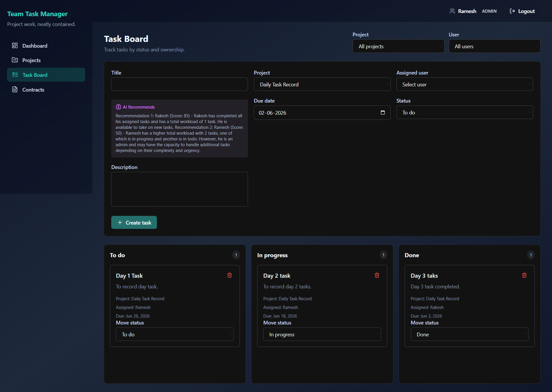The image size is (552, 392).
Task: Click the Create task button
Action: point(134,222)
